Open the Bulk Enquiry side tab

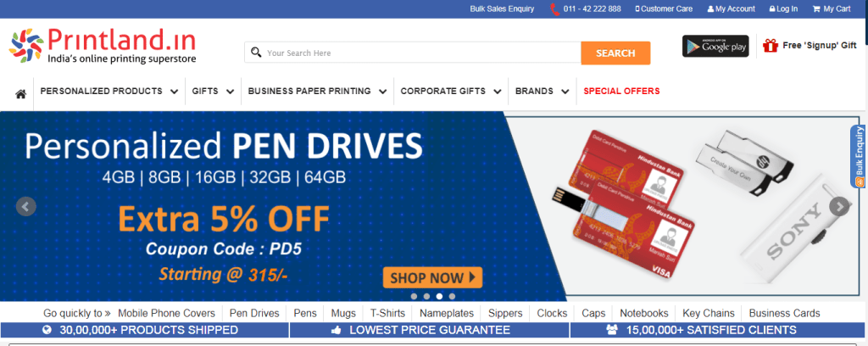point(859,157)
